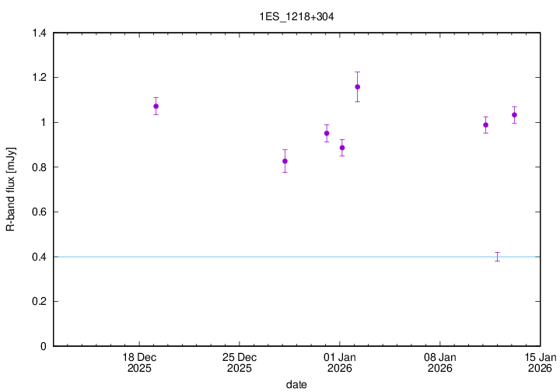The width and height of the screenshot is (560, 392).
Task: Select the data point at 0.95 mJy before 01 Jan
Action: tap(327, 133)
